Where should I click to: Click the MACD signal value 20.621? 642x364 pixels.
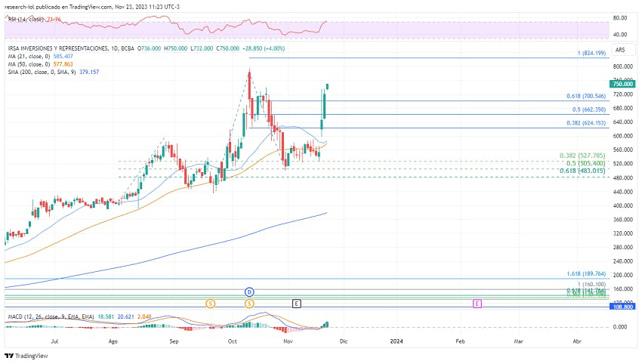125,316
